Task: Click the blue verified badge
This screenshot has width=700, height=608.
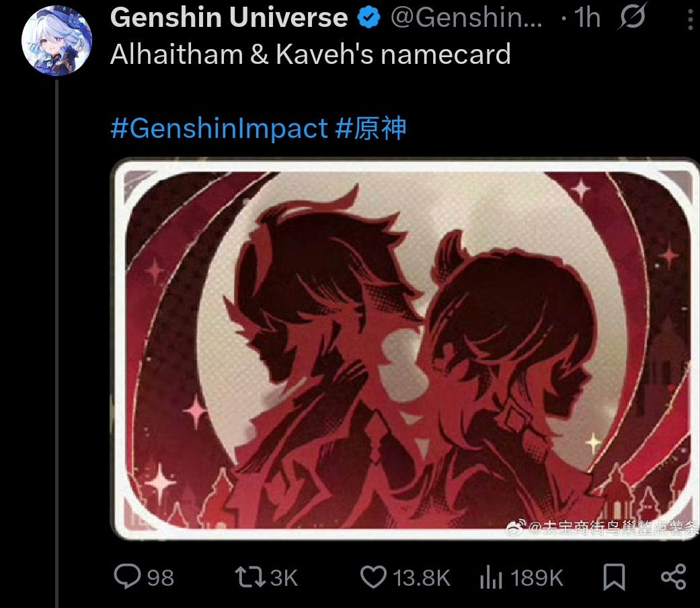Action: pyautogui.click(x=368, y=17)
